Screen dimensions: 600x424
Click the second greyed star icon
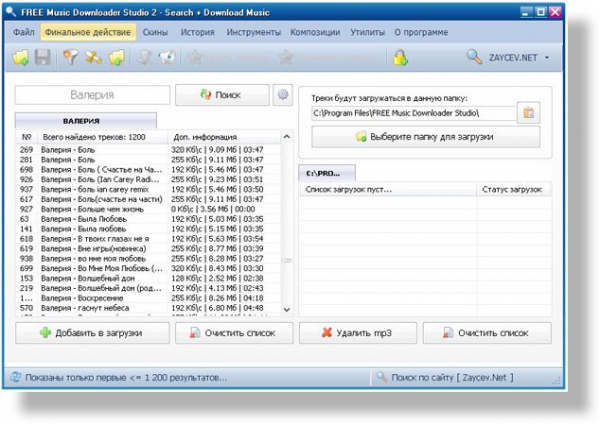285,58
